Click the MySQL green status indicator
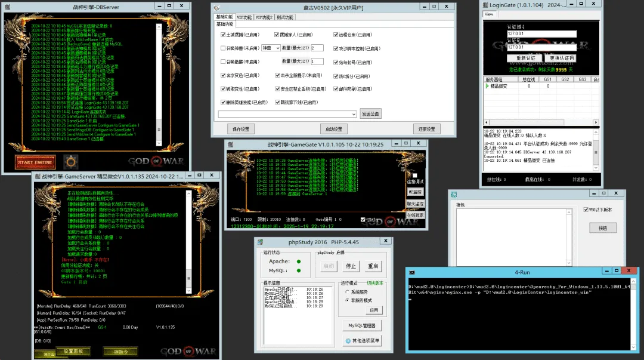This screenshot has width=644, height=360. pyautogui.click(x=299, y=270)
